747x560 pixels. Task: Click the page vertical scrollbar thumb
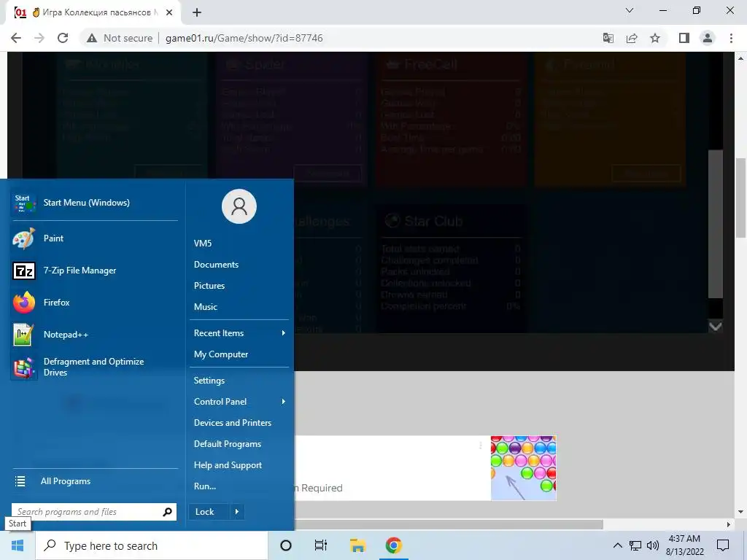pos(740,198)
